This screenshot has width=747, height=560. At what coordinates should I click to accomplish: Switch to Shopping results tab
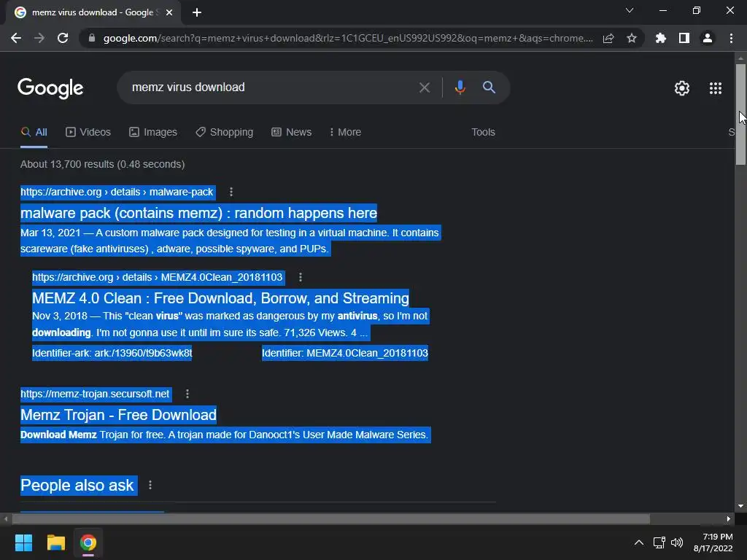(225, 133)
